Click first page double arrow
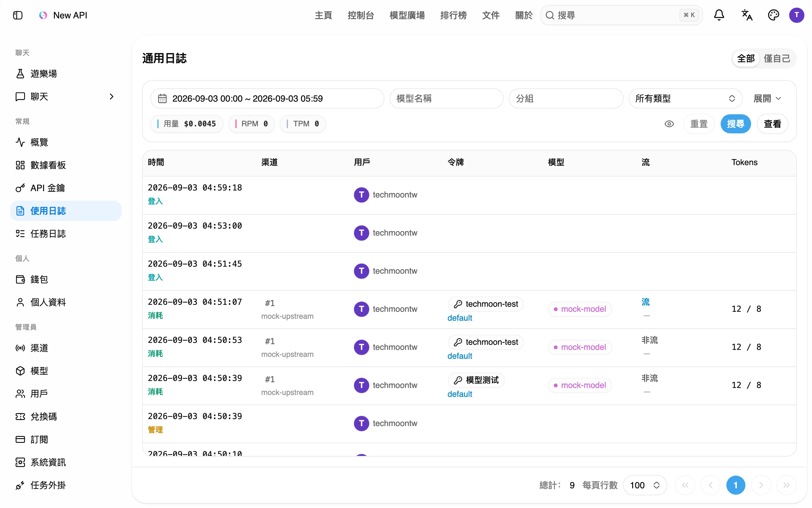 coord(685,485)
